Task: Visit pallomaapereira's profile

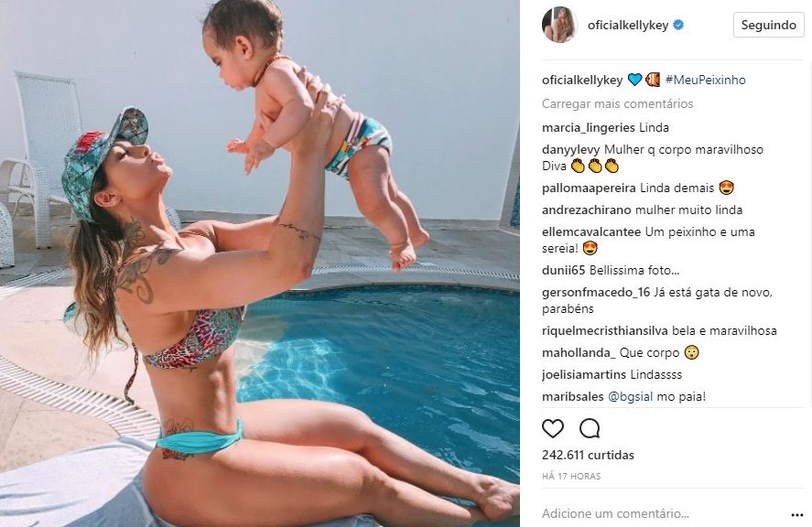Action: point(590,188)
